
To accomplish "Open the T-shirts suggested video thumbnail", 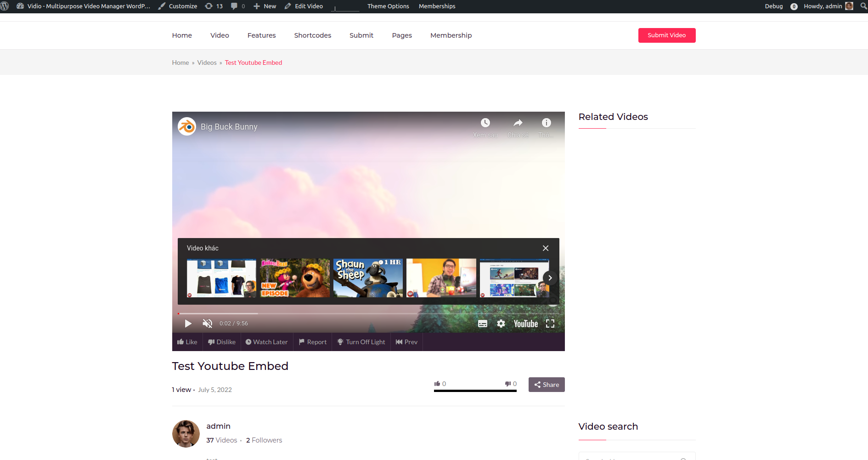I will 221,278.
